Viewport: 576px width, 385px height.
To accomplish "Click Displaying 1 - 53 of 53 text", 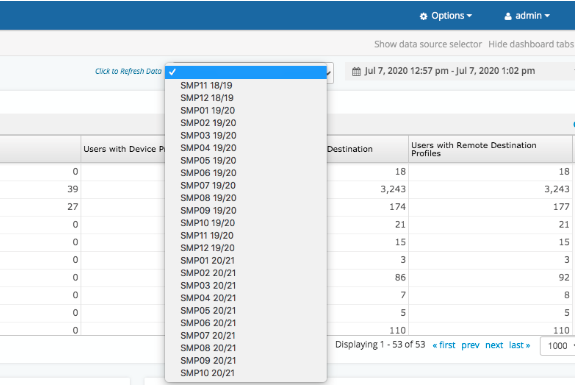I will [380, 345].
